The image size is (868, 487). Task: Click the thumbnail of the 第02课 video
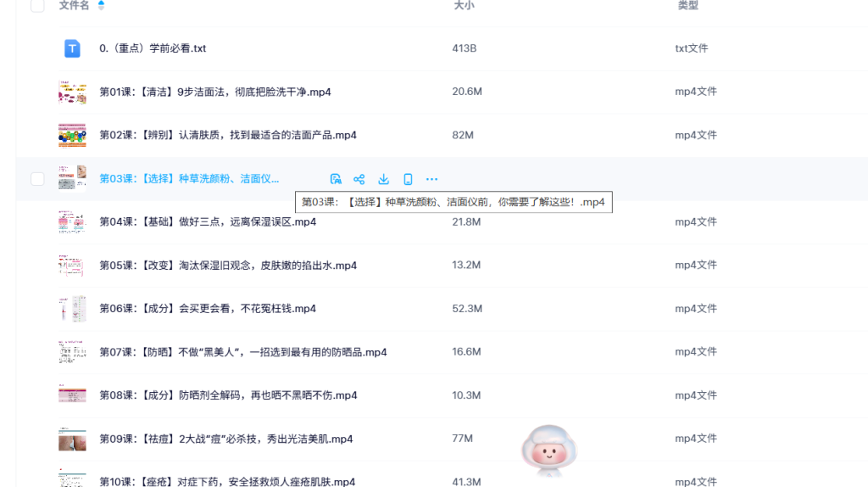point(72,135)
